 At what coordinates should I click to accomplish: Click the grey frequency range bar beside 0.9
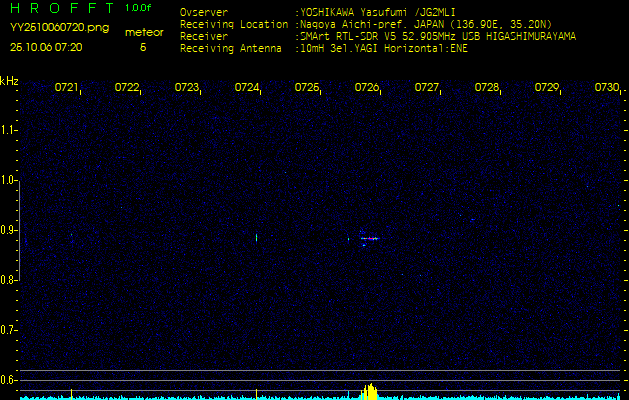(x=19, y=230)
